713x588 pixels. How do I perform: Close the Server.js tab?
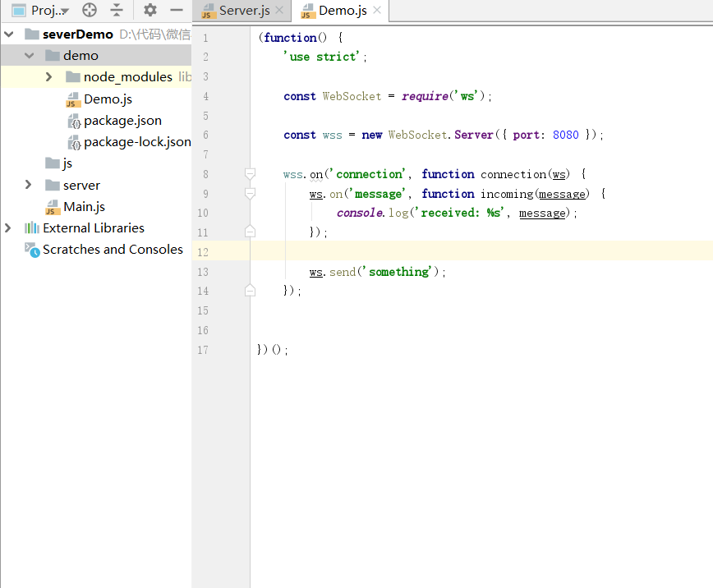[x=279, y=10]
